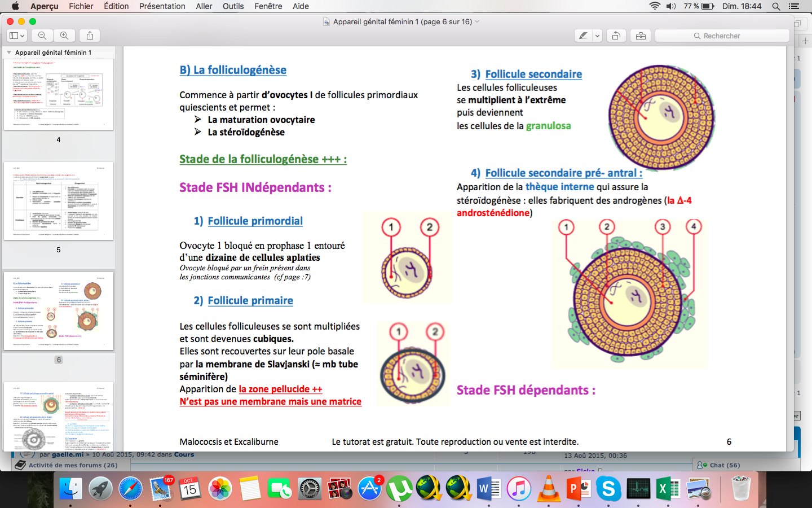812x508 pixels.
Task: Open the Spotlight search icon
Action: (776, 6)
